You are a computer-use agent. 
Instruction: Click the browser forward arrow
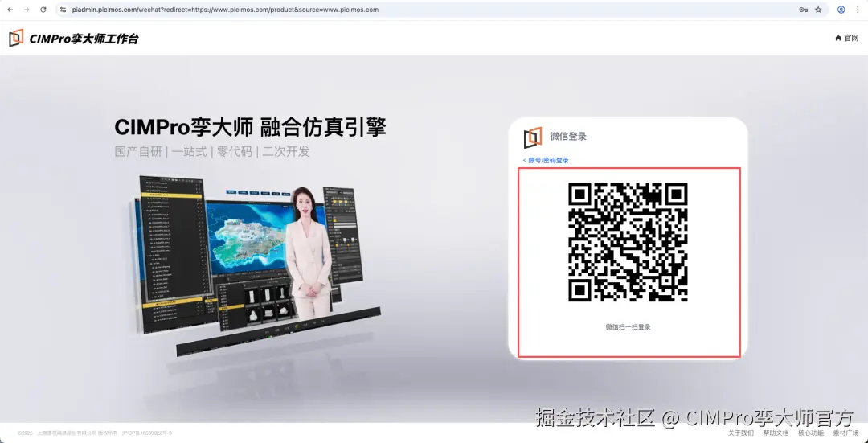pos(27,10)
